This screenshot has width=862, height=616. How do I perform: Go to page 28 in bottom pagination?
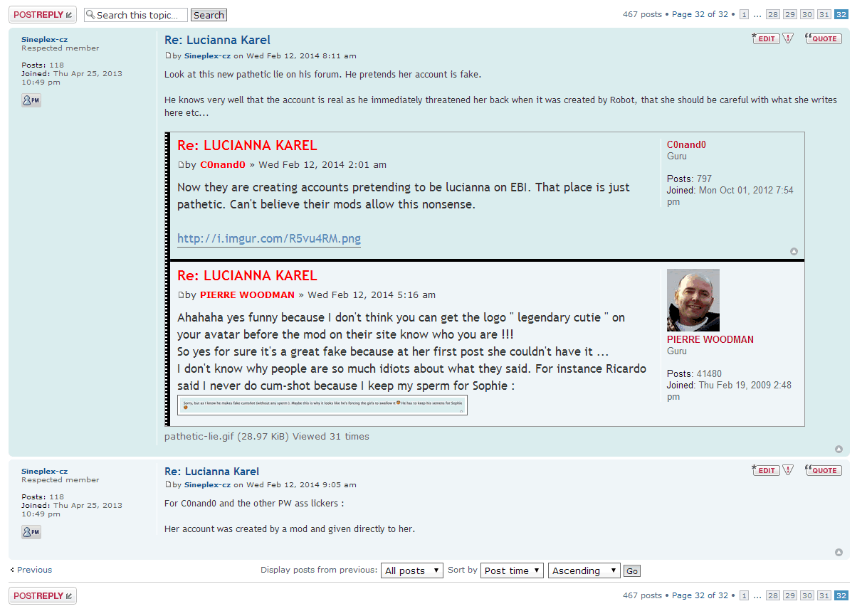pyautogui.click(x=772, y=595)
